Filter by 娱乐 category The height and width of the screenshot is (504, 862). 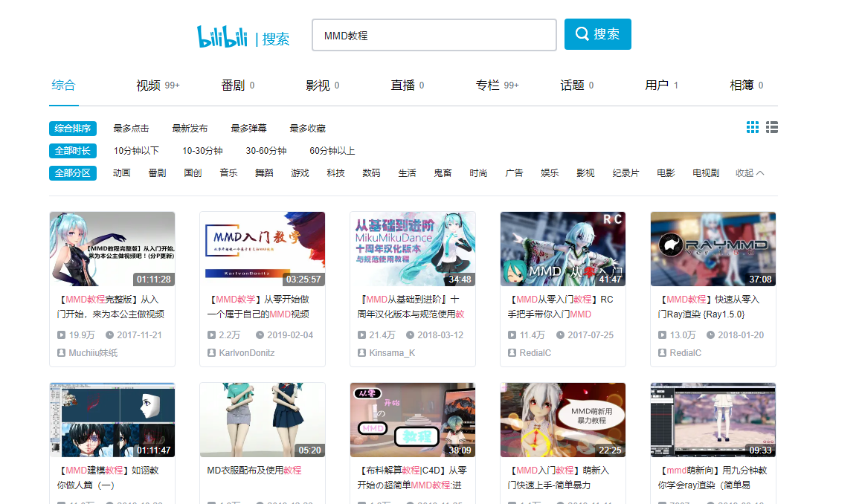point(550,173)
